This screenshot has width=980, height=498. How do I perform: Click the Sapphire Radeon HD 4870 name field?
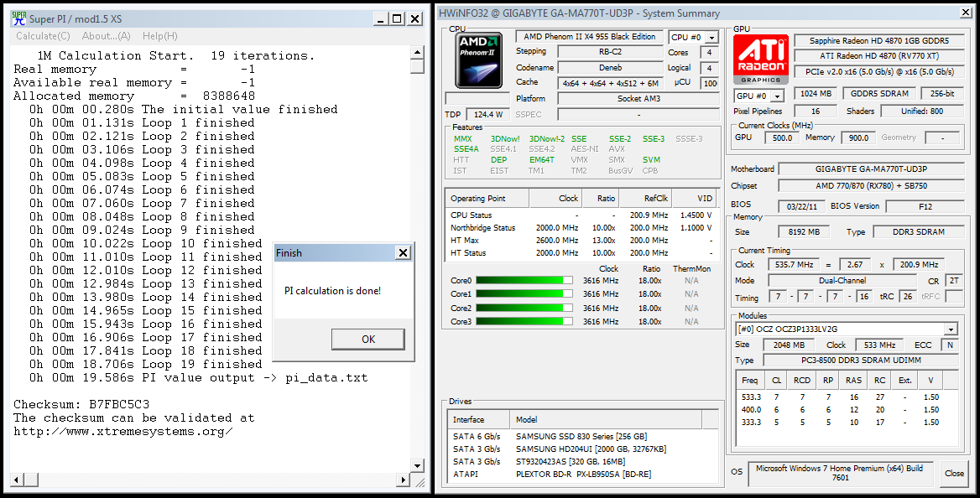point(878,40)
